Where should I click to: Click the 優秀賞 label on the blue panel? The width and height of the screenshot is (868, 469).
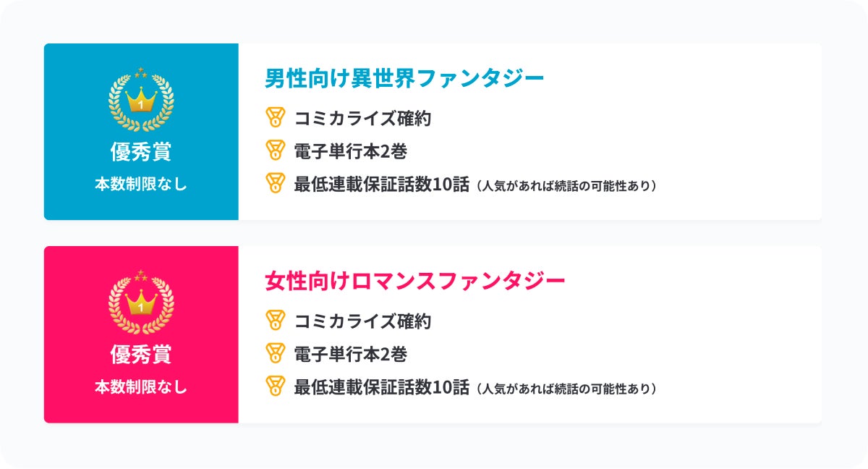pos(141,152)
